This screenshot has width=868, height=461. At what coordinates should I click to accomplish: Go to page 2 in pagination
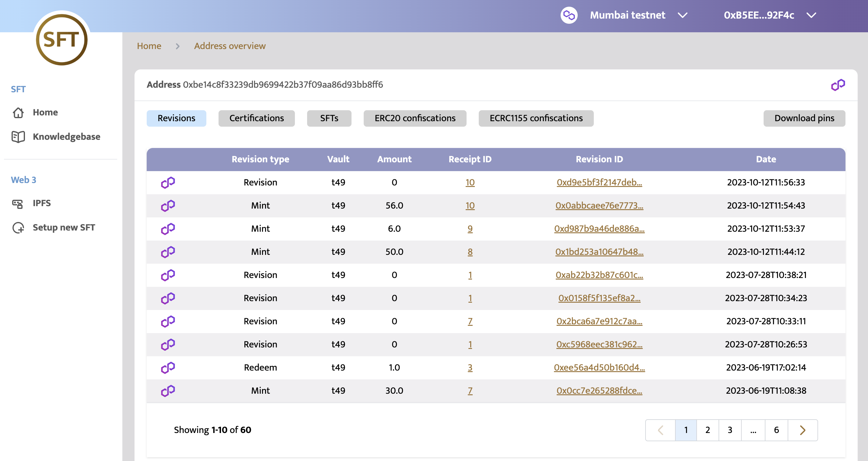(708, 430)
